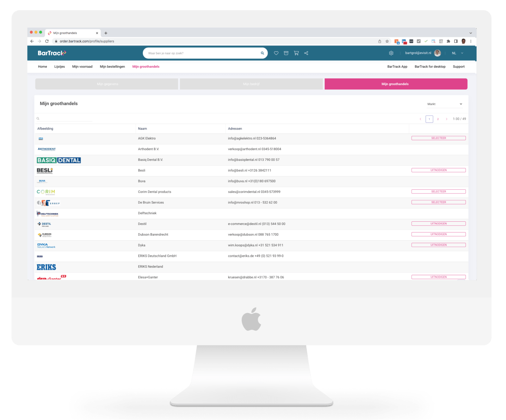Reload the page with refresh icon
The height and width of the screenshot is (420, 506).
(47, 41)
